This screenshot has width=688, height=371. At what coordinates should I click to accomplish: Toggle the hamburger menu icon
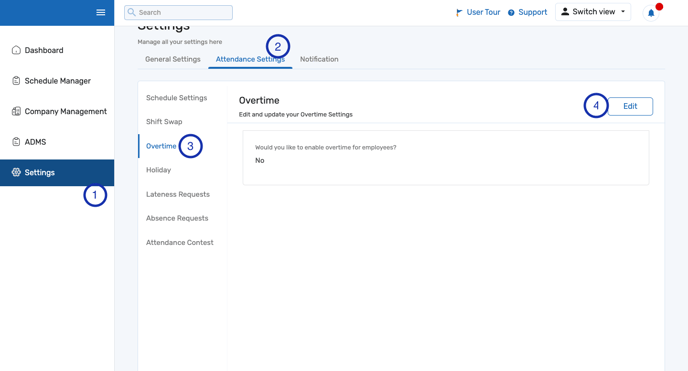100,12
